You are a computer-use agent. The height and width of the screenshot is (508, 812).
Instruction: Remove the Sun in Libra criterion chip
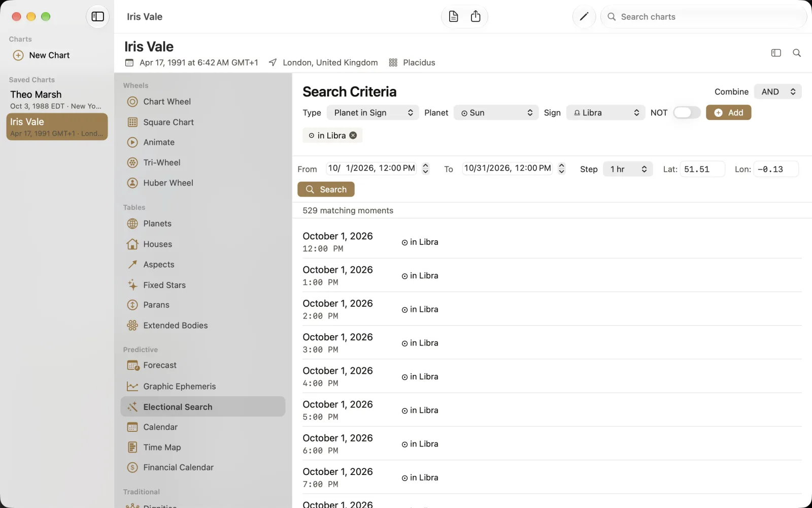pyautogui.click(x=353, y=136)
